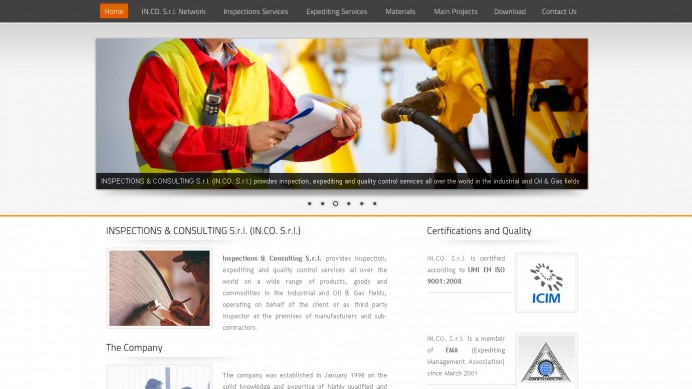The width and height of the screenshot is (692, 389).
Task: Select the first slideshow dot
Action: pyautogui.click(x=309, y=204)
